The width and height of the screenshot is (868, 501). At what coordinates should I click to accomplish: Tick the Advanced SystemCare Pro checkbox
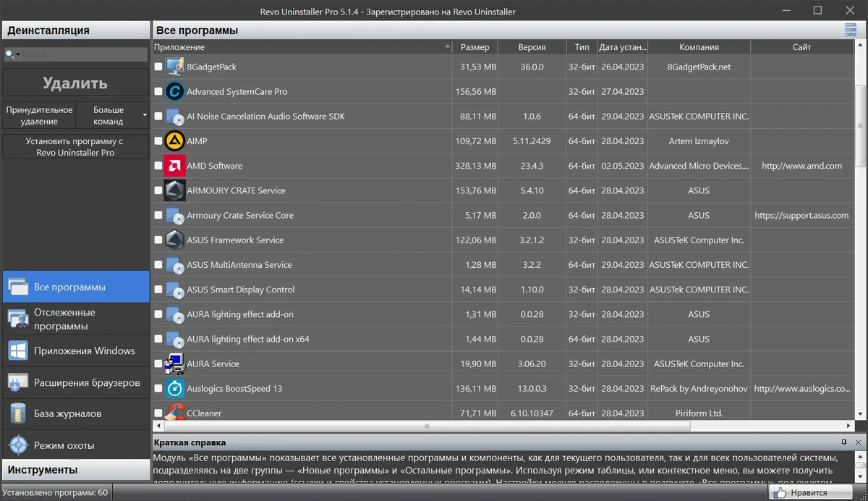tap(158, 92)
